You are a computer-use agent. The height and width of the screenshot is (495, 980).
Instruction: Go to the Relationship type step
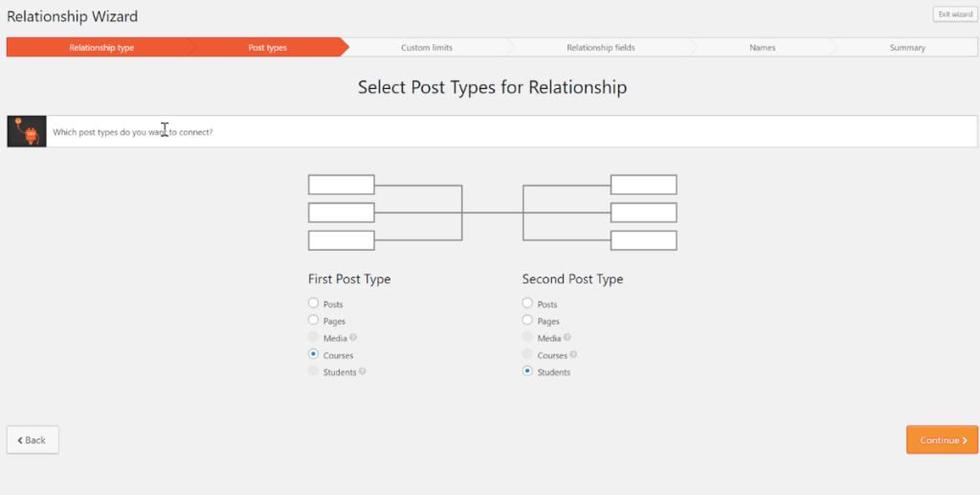[x=101, y=48]
